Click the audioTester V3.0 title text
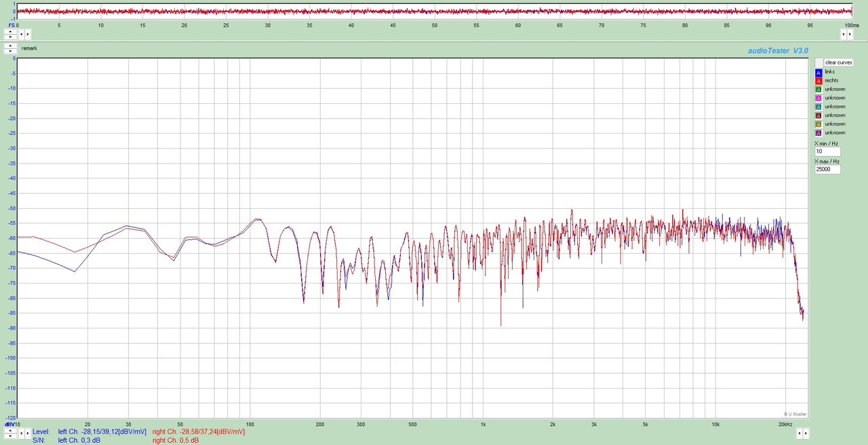This screenshot has width=868, height=445. click(778, 51)
